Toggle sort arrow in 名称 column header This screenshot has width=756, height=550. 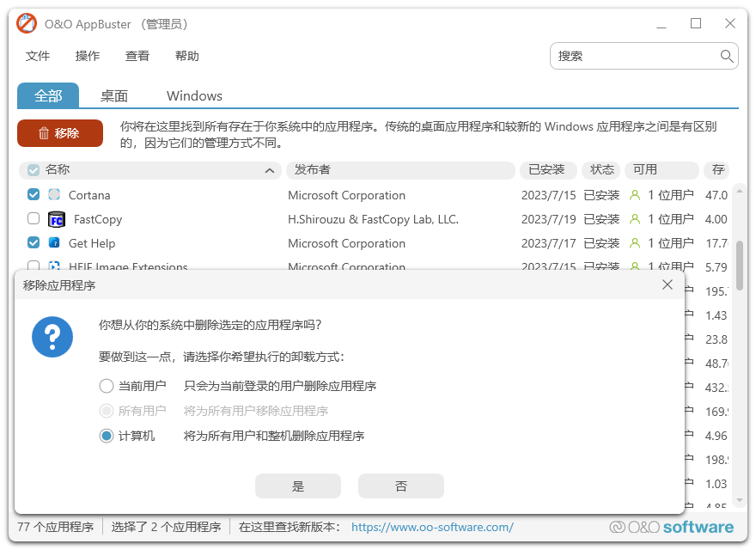[x=270, y=170]
